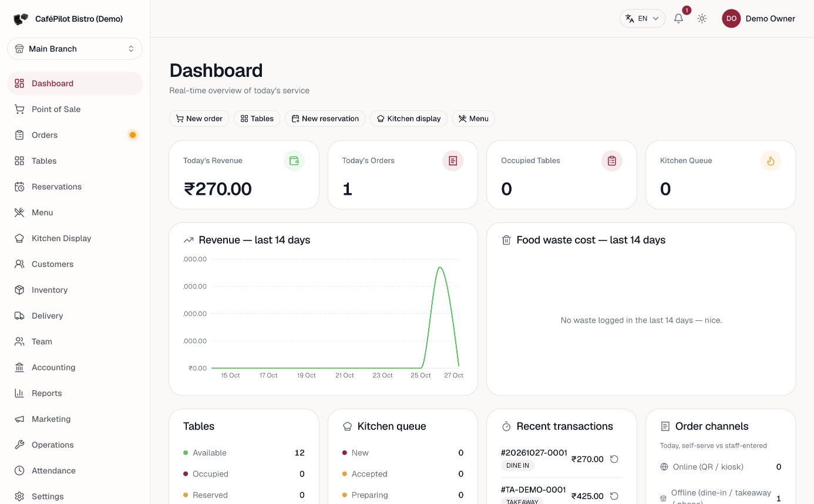
Task: Click the orange Orders notification dot
Action: point(133,135)
